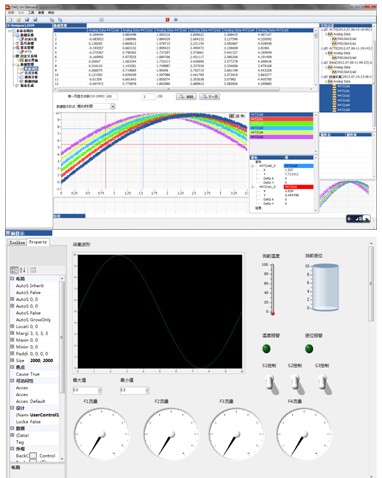Image resolution: width=382 pixels, height=478 pixels.
Task: Click the red stop icon in toolbar
Action: (x=168, y=20)
